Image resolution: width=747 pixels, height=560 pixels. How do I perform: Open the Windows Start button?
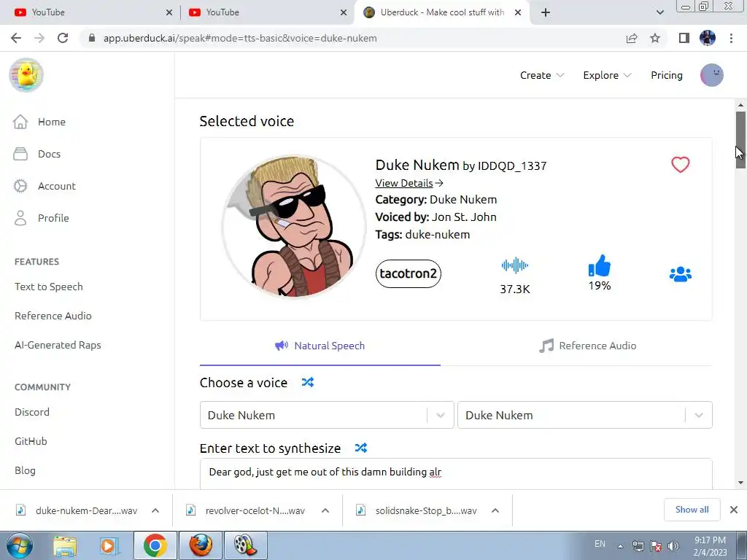(19, 545)
